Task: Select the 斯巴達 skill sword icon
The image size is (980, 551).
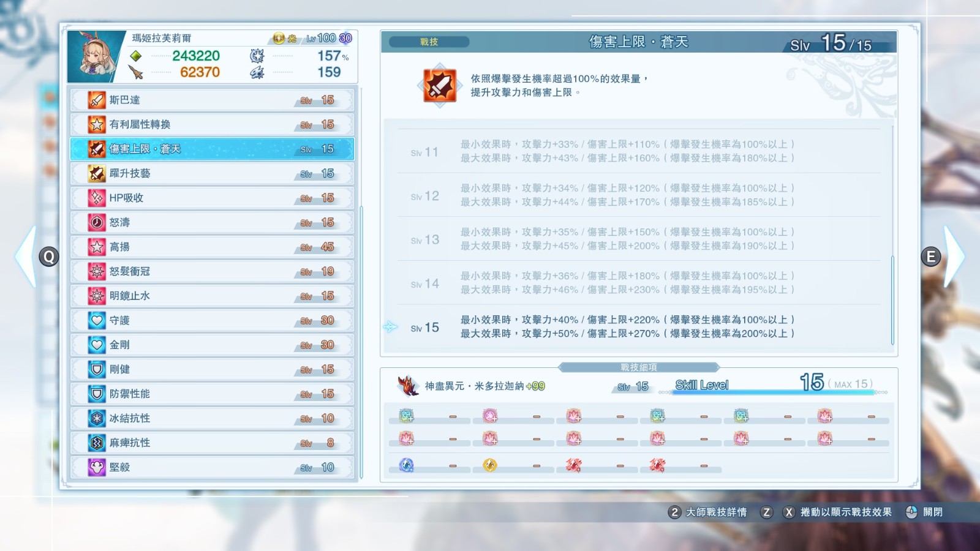Action: coord(97,100)
